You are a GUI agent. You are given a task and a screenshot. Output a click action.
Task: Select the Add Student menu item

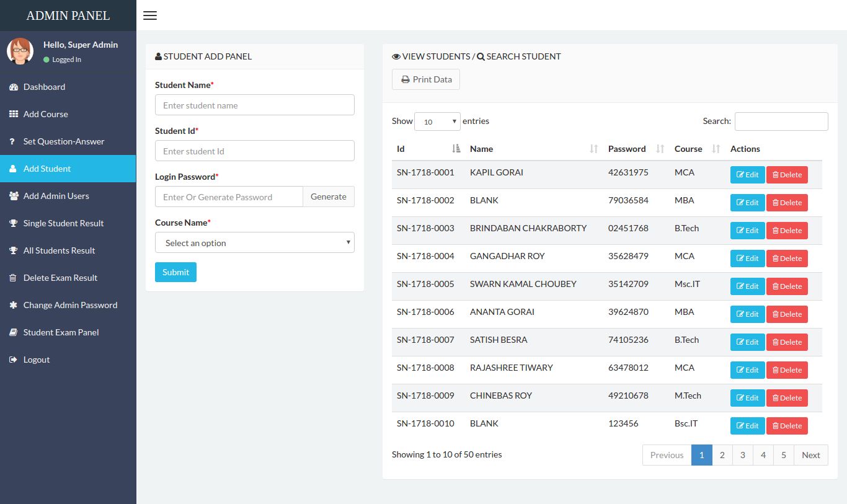[x=68, y=169]
